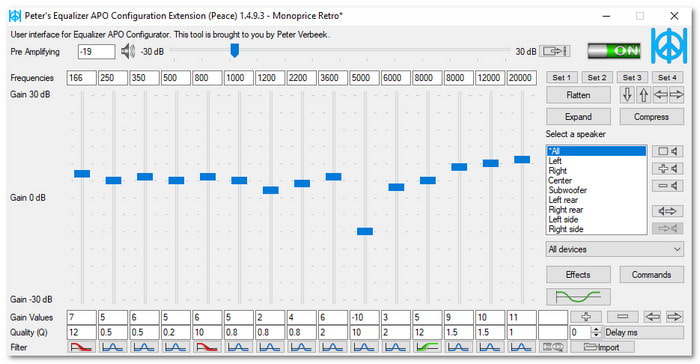Image resolution: width=700 pixels, height=364 pixels.
Task: Select the Set 2 preset
Action: [597, 77]
